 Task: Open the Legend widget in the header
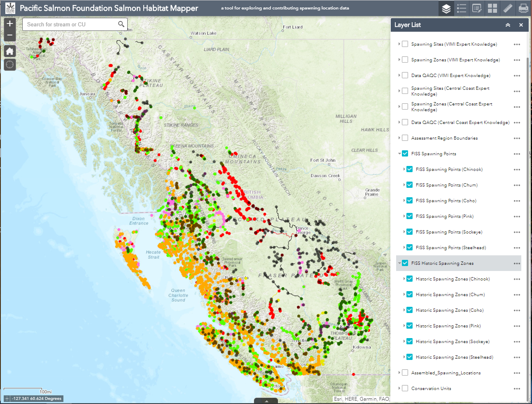462,8
